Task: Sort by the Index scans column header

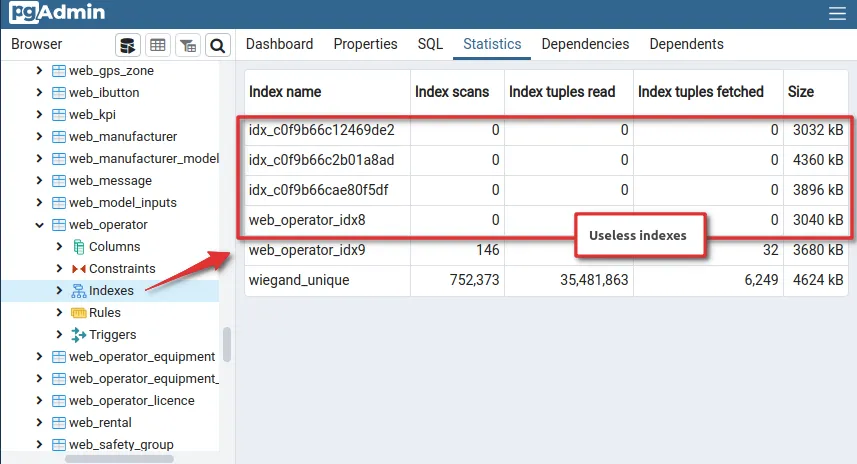Action: click(x=457, y=92)
